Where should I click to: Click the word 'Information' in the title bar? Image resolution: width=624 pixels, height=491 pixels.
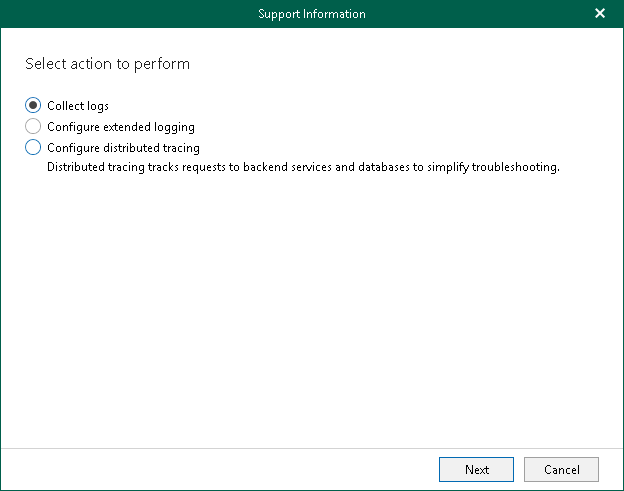click(x=334, y=14)
